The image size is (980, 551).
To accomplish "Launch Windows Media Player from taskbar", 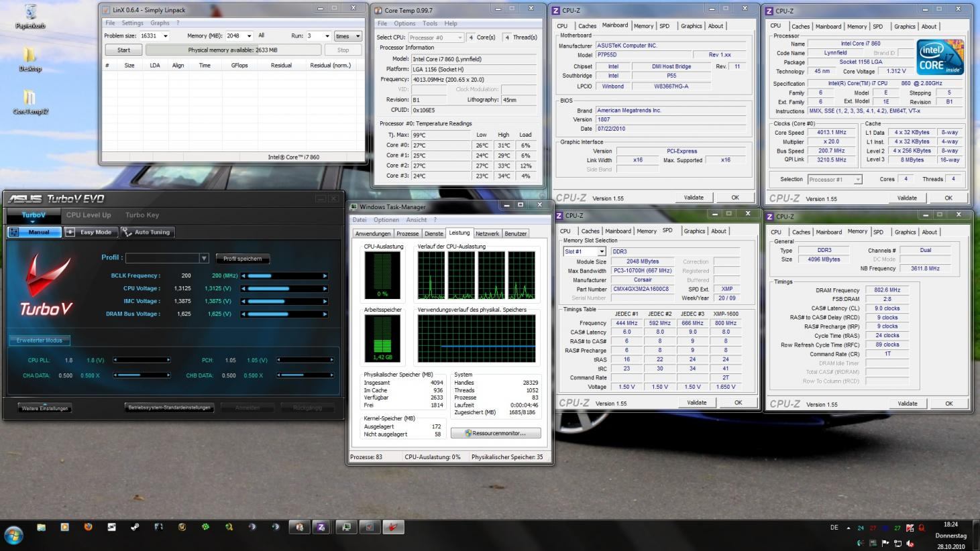I will coord(64,528).
